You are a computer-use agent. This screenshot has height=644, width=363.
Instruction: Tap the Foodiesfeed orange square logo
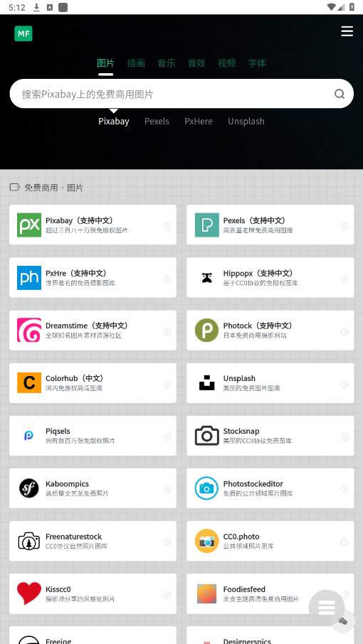point(207,594)
